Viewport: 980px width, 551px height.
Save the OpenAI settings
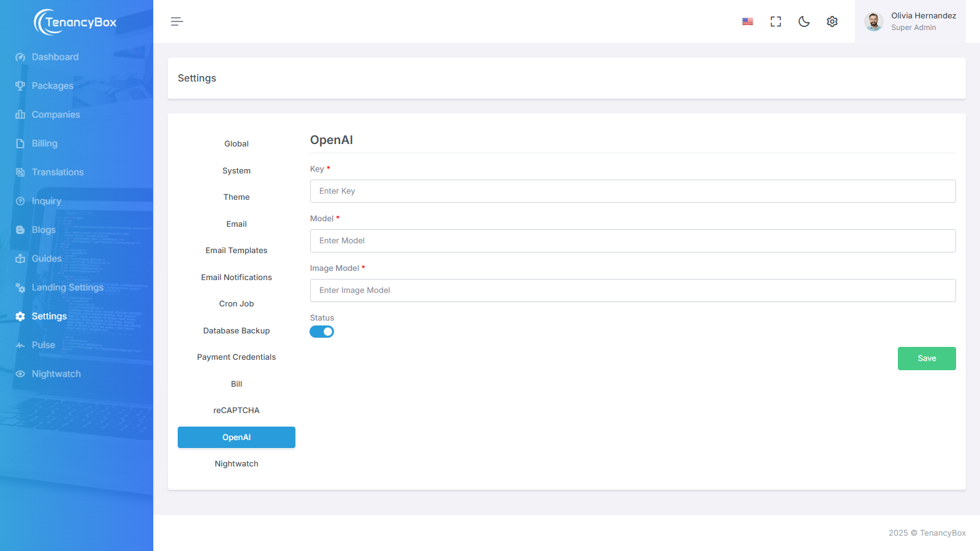[927, 359]
